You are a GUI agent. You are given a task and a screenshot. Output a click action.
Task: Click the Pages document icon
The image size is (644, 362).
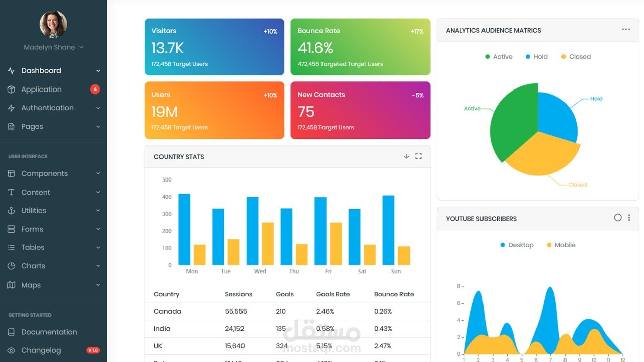(x=11, y=127)
